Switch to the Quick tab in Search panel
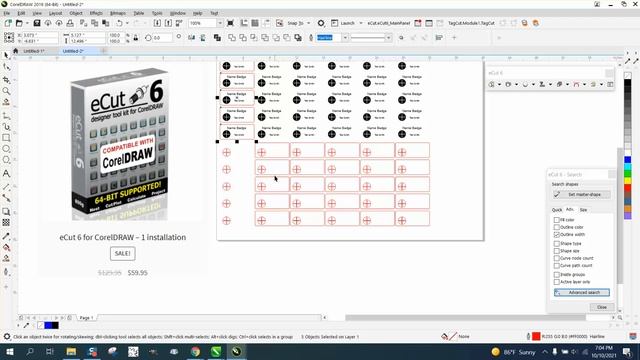Viewport: 640px width, 360px height. click(x=557, y=210)
